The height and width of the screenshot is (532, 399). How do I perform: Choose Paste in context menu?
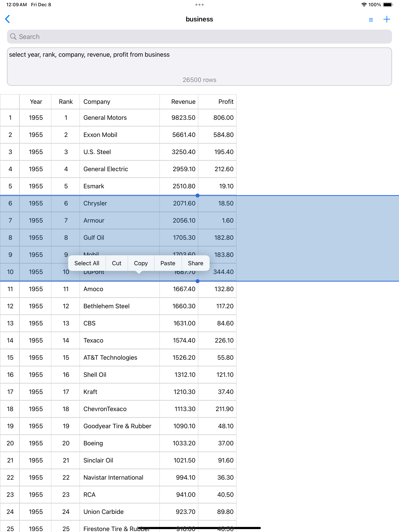tap(168, 263)
